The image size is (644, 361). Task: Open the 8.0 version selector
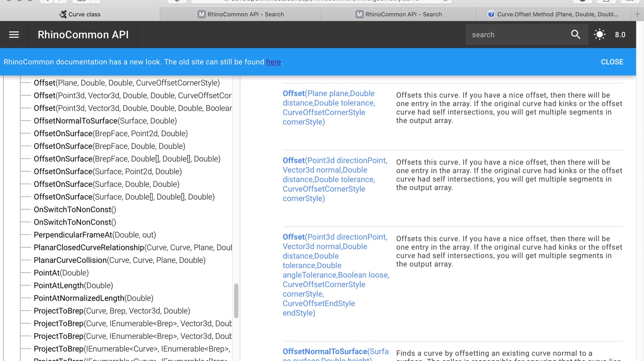coord(620,35)
